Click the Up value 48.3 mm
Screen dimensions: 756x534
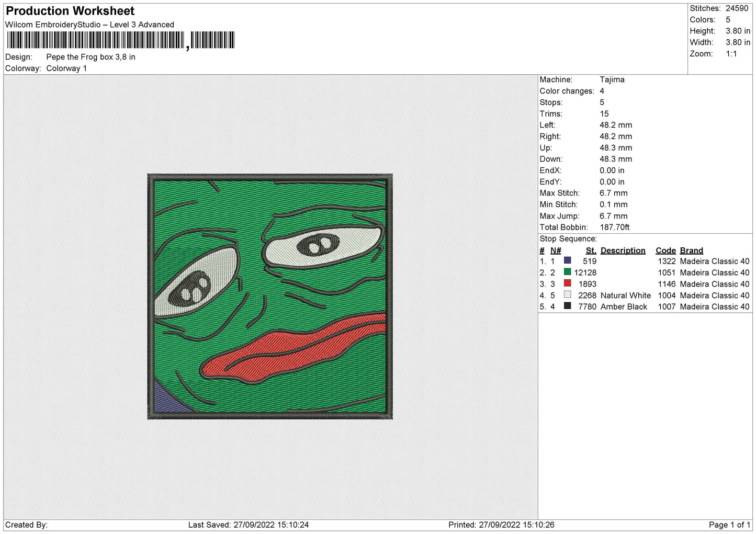click(616, 148)
